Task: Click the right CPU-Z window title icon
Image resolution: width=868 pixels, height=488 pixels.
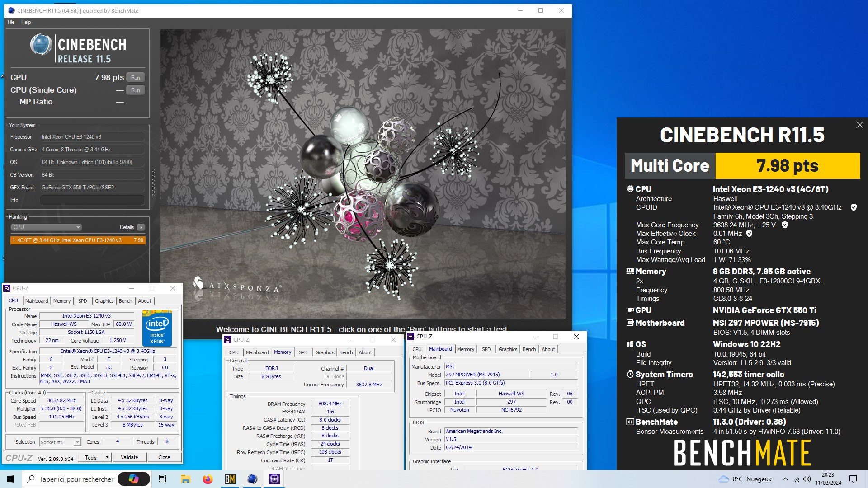Action: tap(410, 337)
